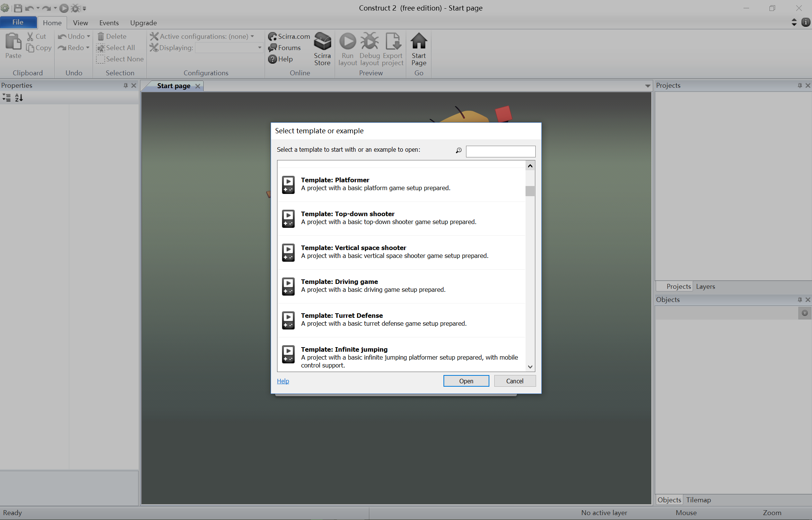The height and width of the screenshot is (520, 812).
Task: Click the Select None icon
Action: 101,59
